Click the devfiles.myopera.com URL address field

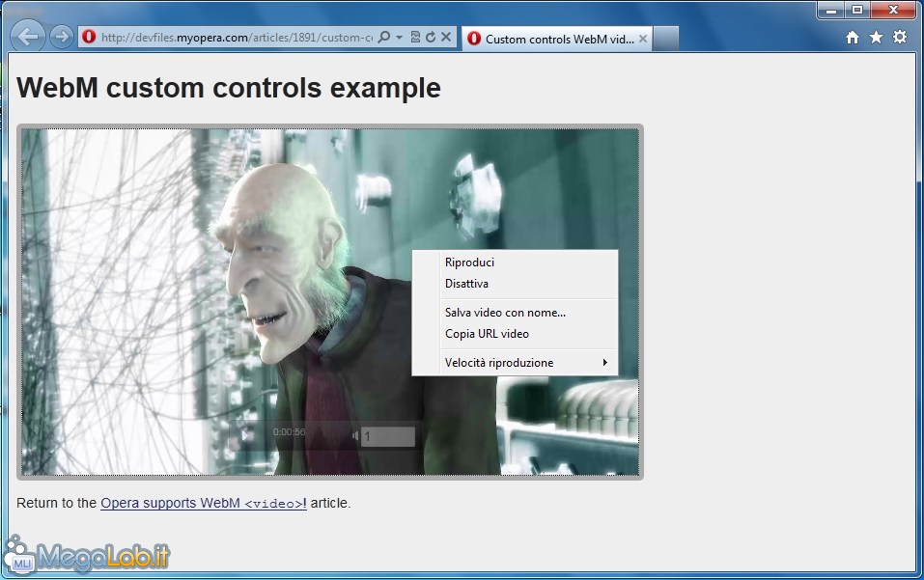coord(232,38)
